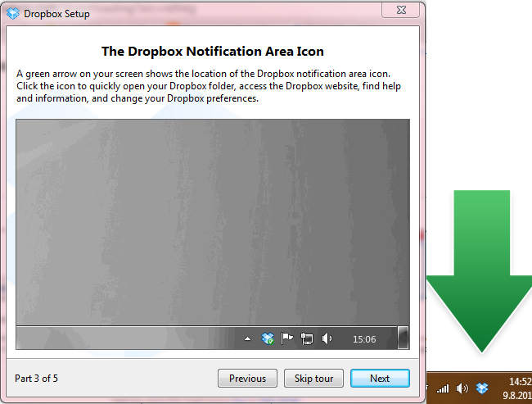The height and width of the screenshot is (404, 532).
Task: Open the volume speaker icon in the taskbar
Action: (462, 388)
